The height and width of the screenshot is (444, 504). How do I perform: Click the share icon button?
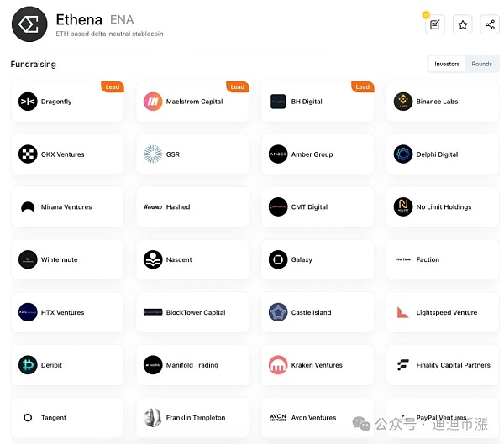(490, 24)
